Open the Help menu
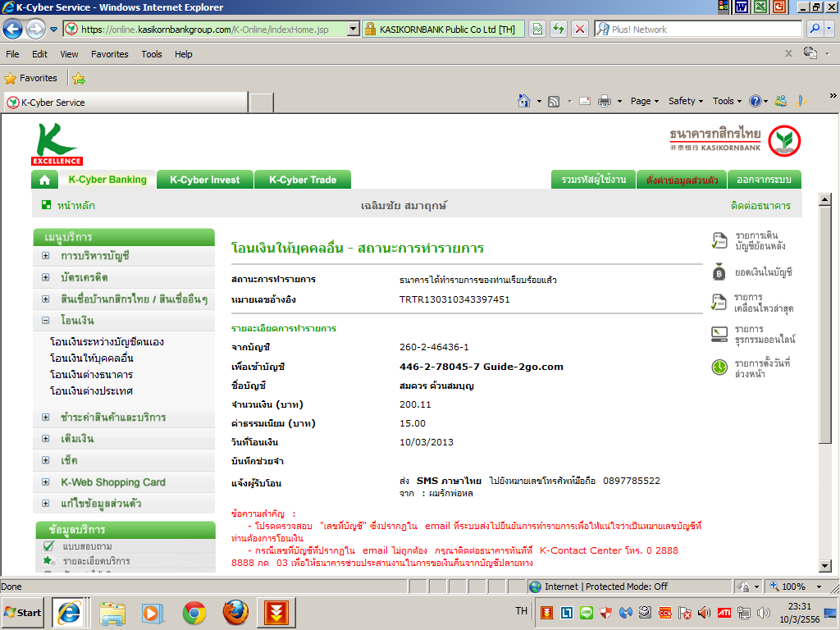 (183, 54)
